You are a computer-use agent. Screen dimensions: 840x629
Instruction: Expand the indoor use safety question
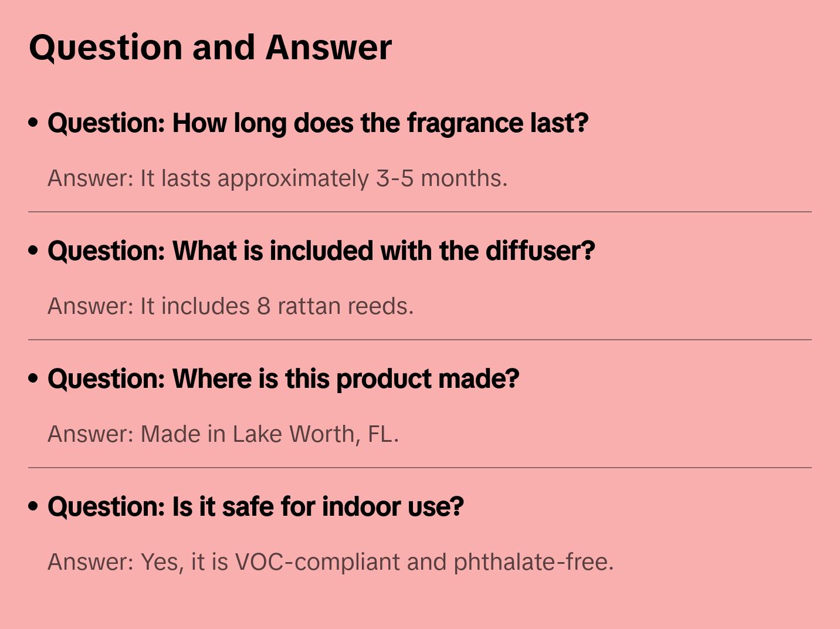255,507
